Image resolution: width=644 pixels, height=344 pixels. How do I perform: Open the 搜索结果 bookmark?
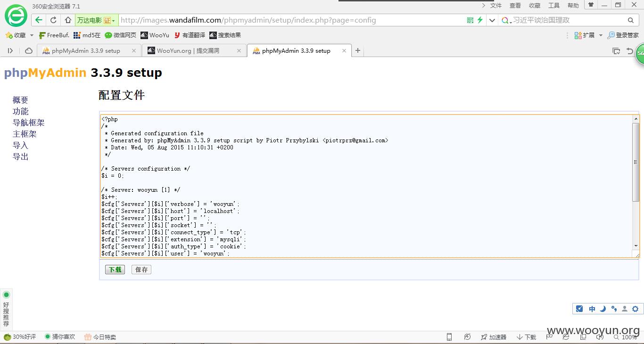click(225, 35)
